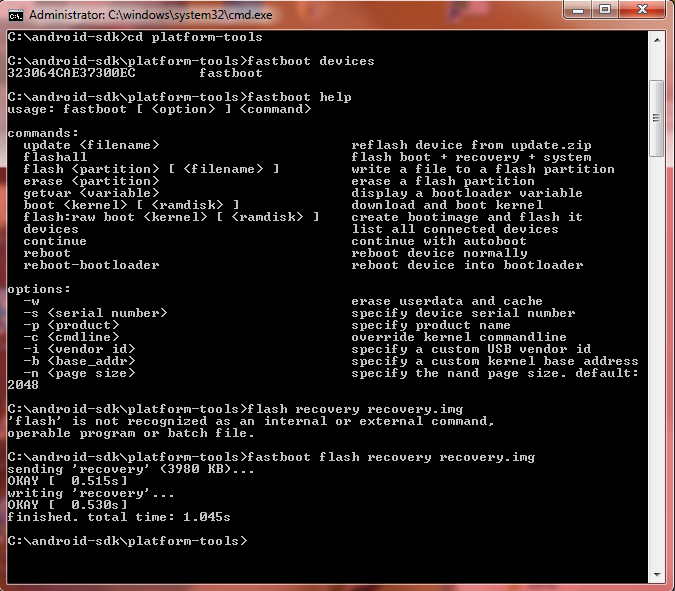This screenshot has width=675, height=591.
Task: Maximize the cmd.exe window
Action: click(x=605, y=10)
